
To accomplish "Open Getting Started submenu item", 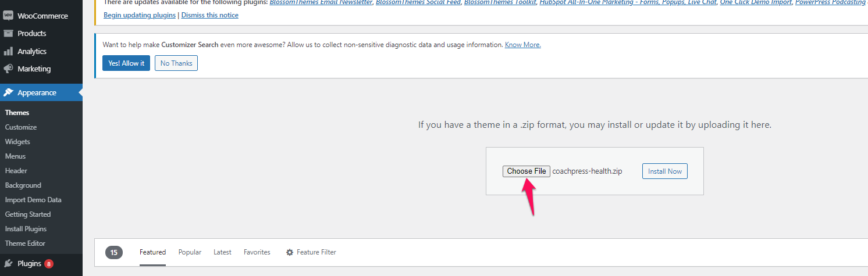I will (x=28, y=214).
